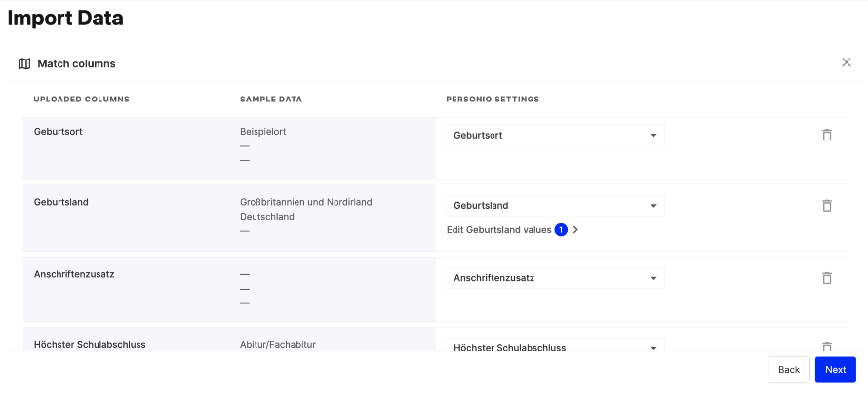Click the Match columns map icon
The height and width of the screenshot is (400, 868).
(24, 63)
